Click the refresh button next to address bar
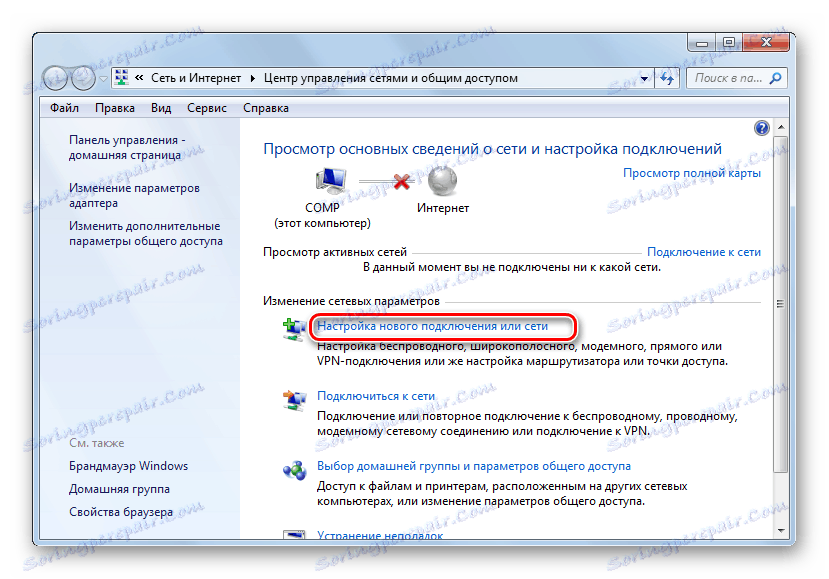The height and width of the screenshot is (579, 829). 666,79
